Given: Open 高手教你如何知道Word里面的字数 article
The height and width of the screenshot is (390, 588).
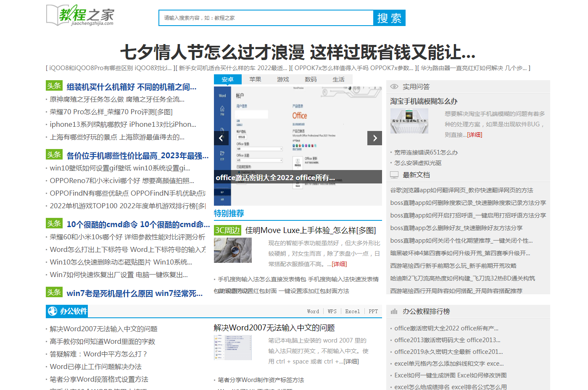Looking at the screenshot, I should point(103,342).
